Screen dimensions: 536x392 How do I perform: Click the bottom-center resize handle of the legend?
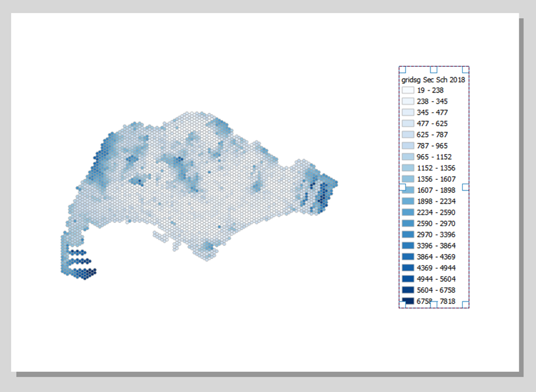434,304
